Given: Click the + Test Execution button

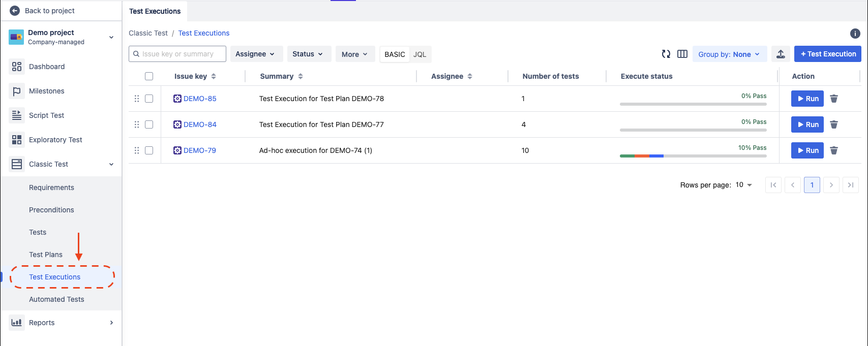Looking at the screenshot, I should click(x=828, y=54).
